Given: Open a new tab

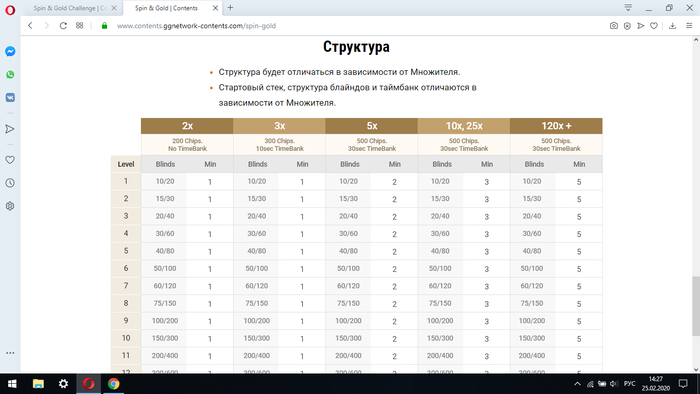Looking at the screenshot, I should click(230, 8).
